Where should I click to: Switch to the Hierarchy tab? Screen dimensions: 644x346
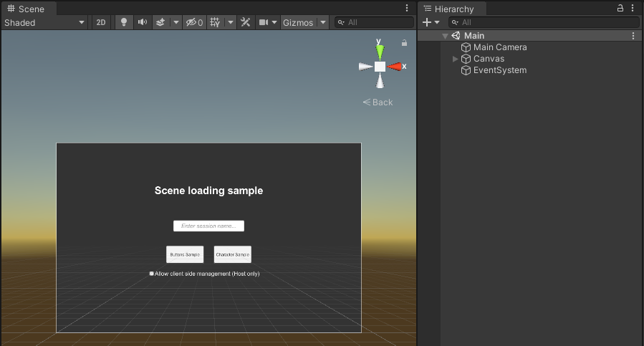tap(452, 9)
